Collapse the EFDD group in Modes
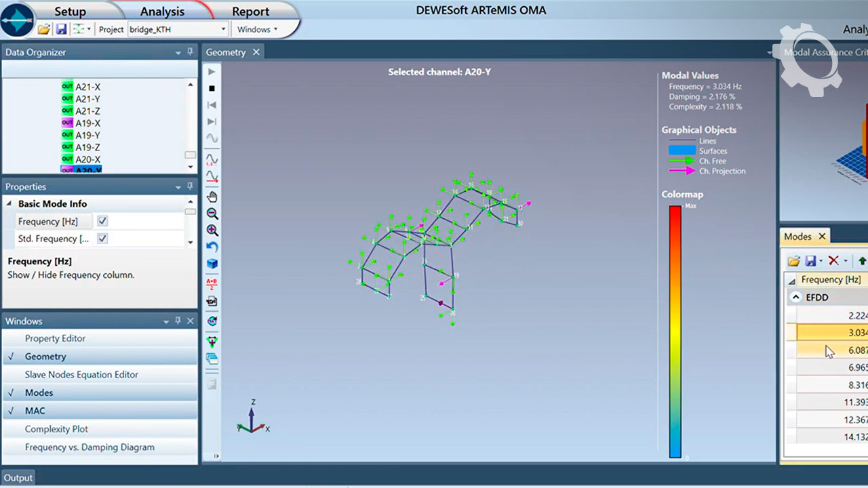This screenshot has width=868, height=488. click(x=795, y=297)
